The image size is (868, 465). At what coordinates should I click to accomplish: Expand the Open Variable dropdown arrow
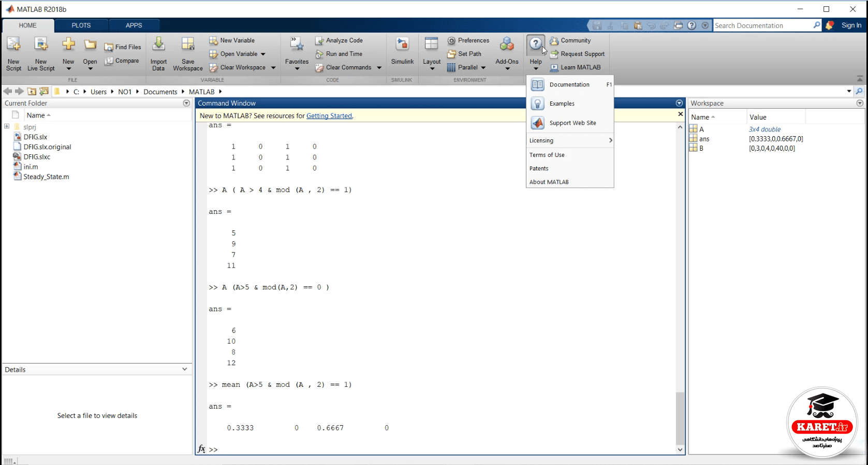(263, 54)
